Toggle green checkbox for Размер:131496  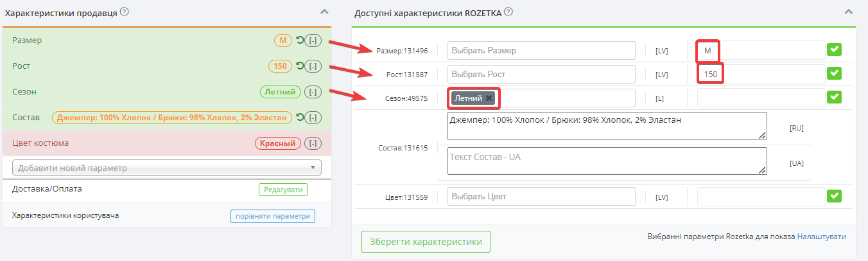tap(835, 50)
